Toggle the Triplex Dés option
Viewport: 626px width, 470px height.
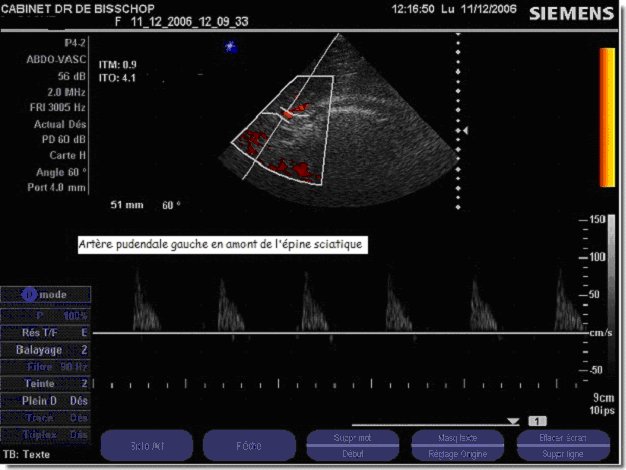click(x=46, y=434)
